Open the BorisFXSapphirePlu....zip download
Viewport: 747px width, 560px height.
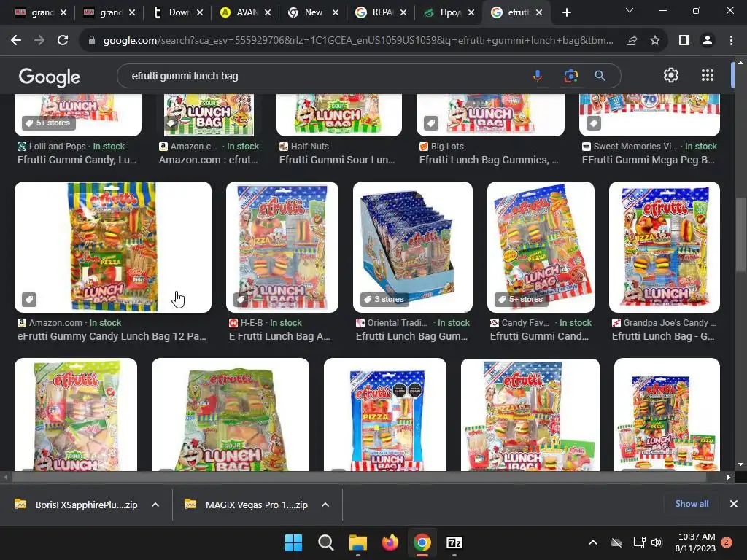pyautogui.click(x=76, y=505)
